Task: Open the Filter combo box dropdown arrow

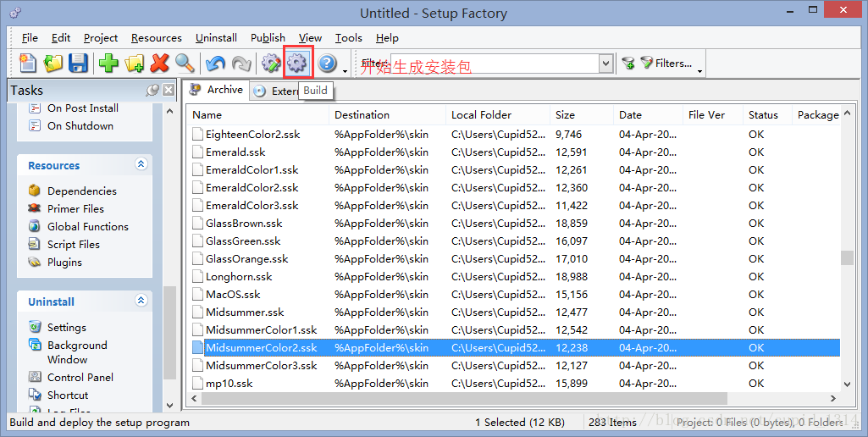Action: click(606, 64)
